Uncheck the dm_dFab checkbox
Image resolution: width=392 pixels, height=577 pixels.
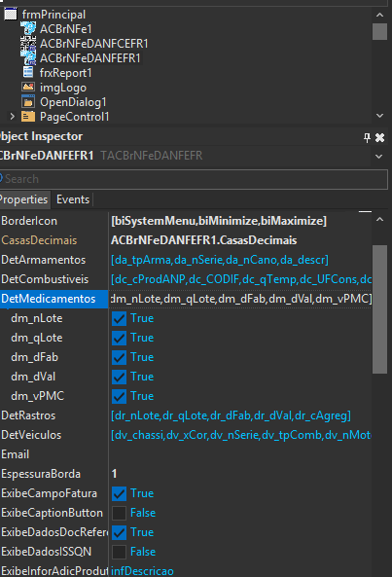(119, 357)
